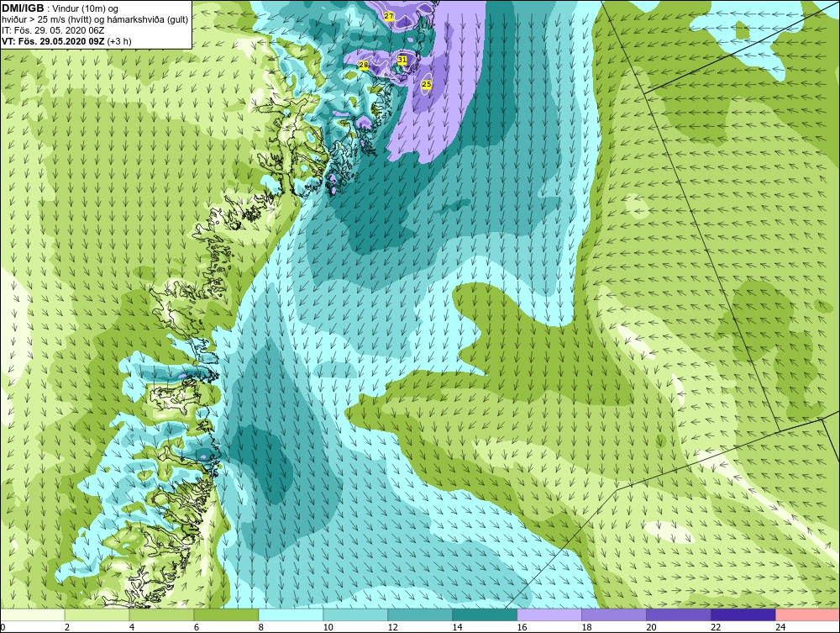Click the scale label 4
840x633 pixels.
tap(132, 627)
